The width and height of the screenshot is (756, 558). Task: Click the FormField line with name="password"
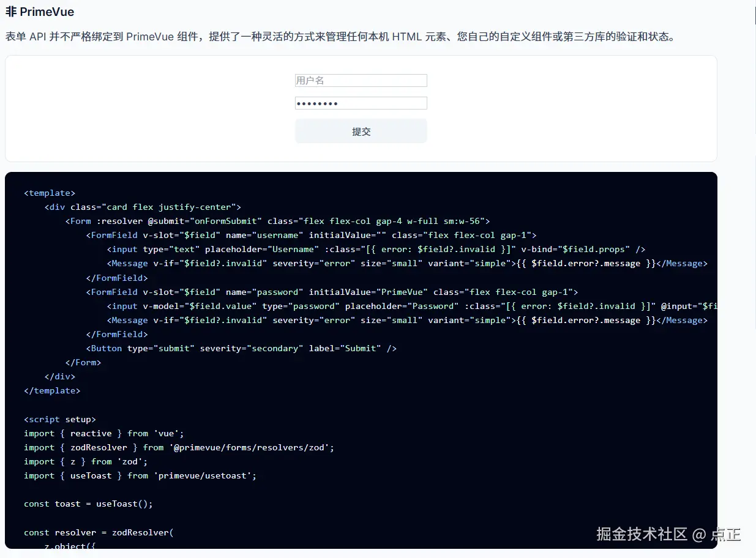[332, 292]
